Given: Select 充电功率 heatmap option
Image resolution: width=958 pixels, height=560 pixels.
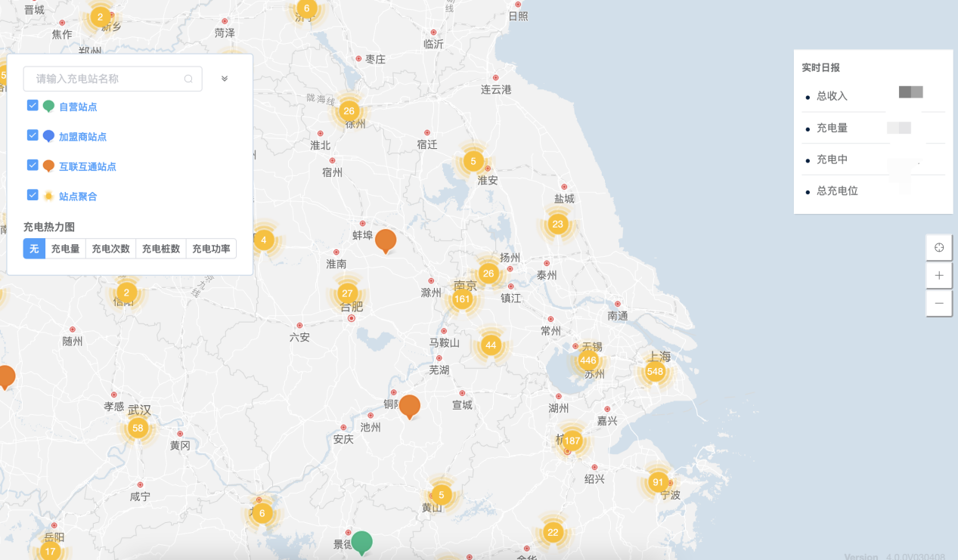Looking at the screenshot, I should 211,249.
